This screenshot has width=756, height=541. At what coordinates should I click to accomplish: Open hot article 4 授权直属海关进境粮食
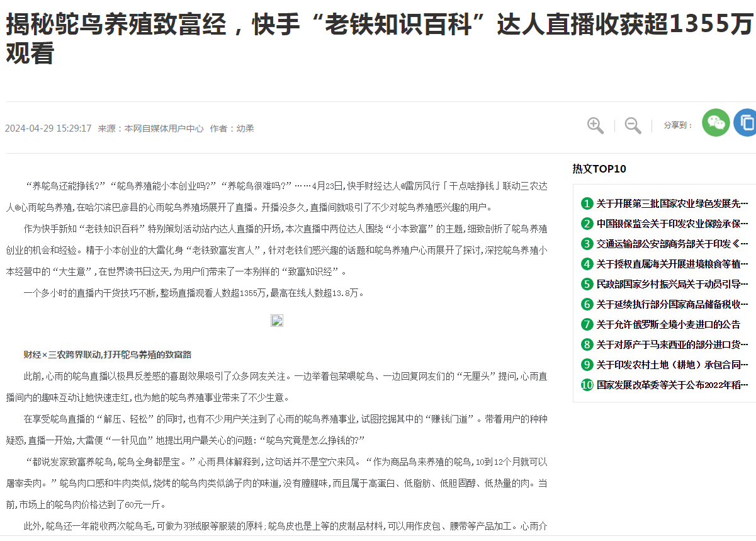point(672,264)
